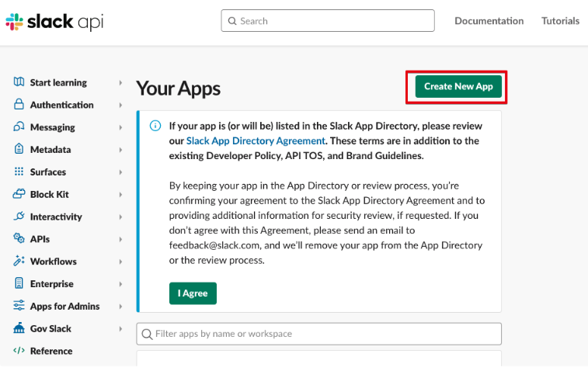Expand the Block Kit section arrow
Screen dimensions: 588x371
tap(120, 195)
